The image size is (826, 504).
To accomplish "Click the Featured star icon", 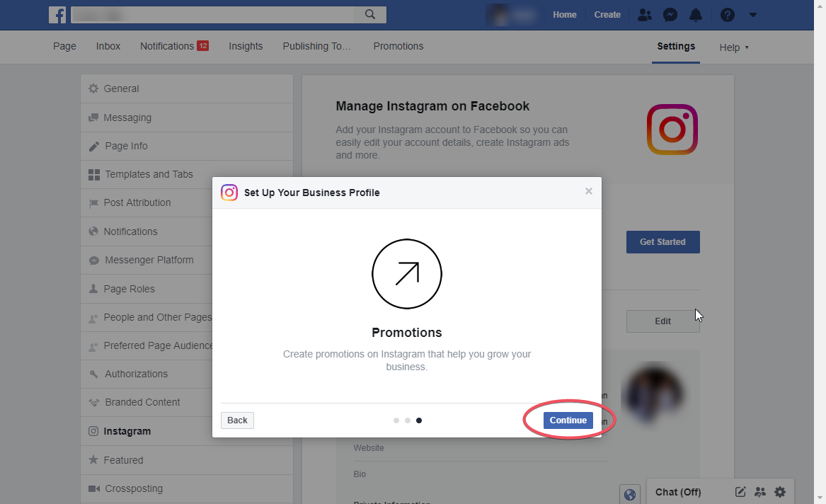I will coord(93,460).
